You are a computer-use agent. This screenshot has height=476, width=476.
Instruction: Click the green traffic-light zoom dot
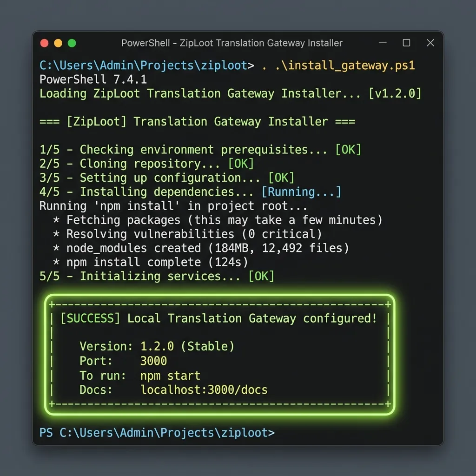pyautogui.click(x=72, y=43)
